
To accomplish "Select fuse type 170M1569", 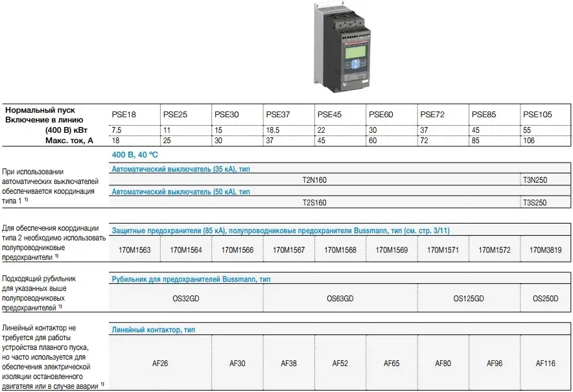I will (392, 250).
